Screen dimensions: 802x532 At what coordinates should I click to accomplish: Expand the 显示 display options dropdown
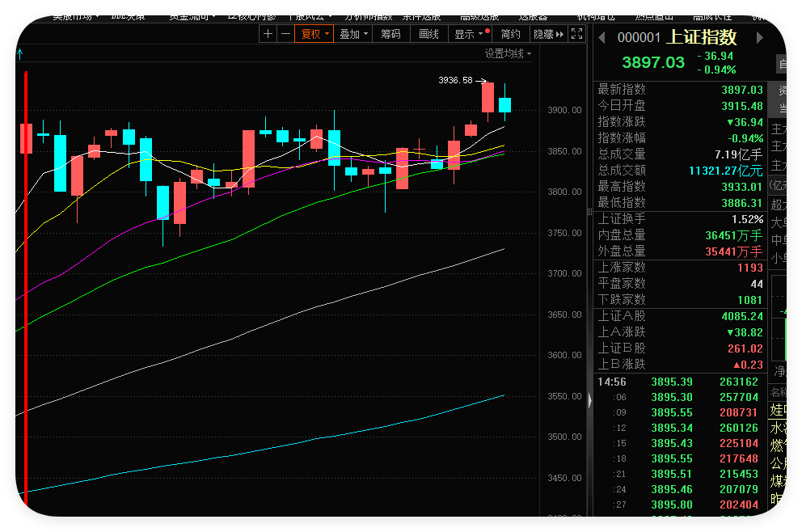pos(469,34)
